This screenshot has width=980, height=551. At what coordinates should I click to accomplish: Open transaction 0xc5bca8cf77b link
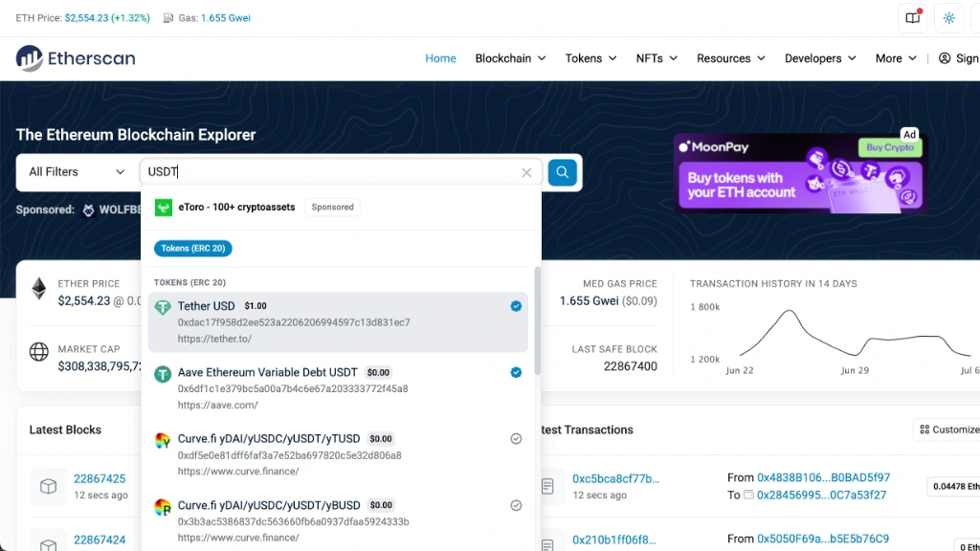(615, 478)
